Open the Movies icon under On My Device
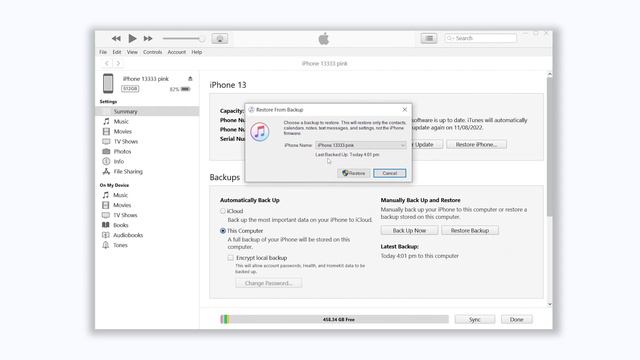The image size is (640, 360). pos(106,205)
